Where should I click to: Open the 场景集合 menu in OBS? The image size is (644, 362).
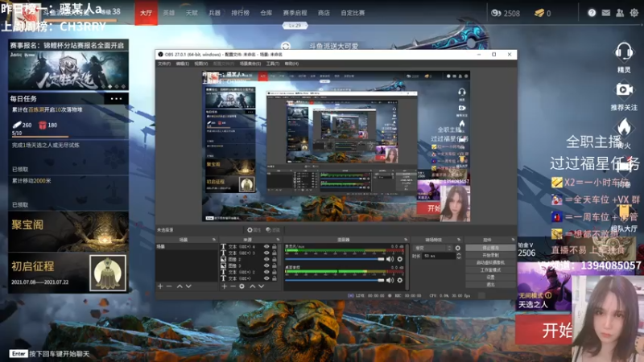point(250,64)
